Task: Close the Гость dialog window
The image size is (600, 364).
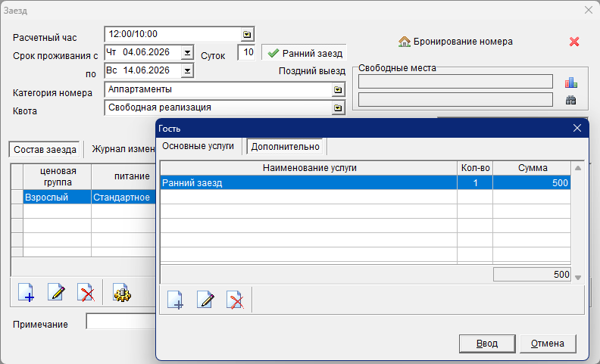Action: click(x=577, y=128)
